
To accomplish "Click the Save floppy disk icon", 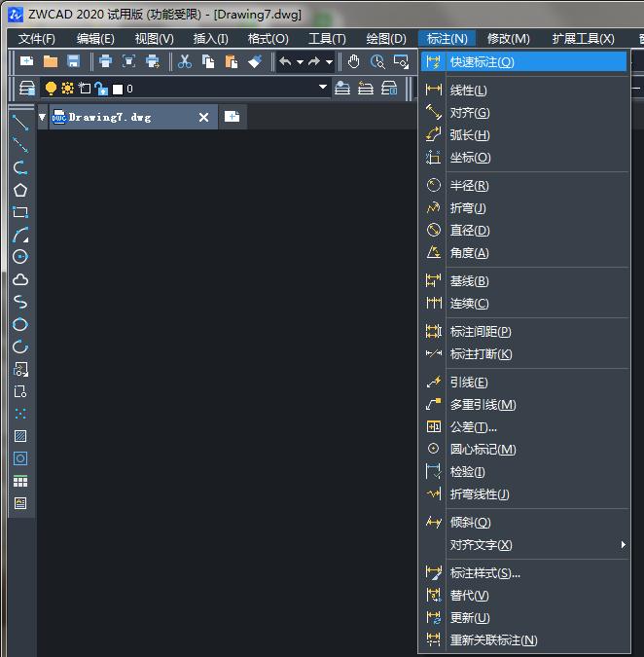I will pos(73,61).
